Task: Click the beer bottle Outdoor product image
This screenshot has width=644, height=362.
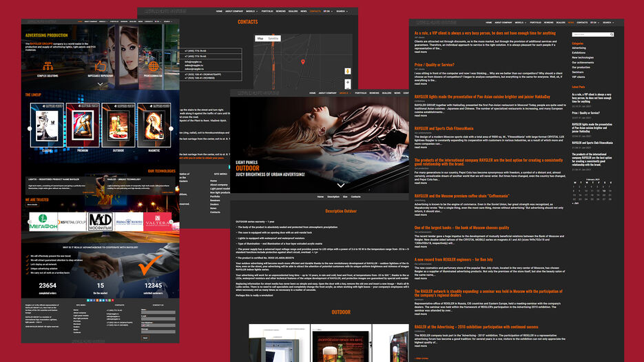Action: 341,343
